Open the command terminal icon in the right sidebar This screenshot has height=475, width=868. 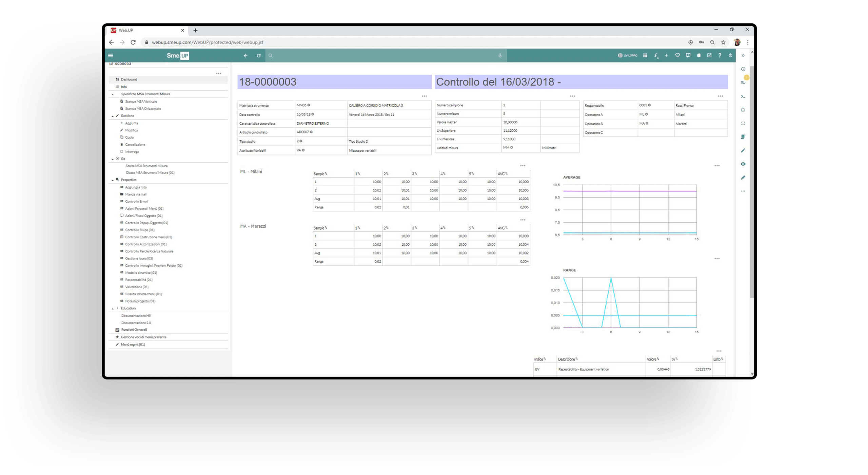pyautogui.click(x=743, y=97)
